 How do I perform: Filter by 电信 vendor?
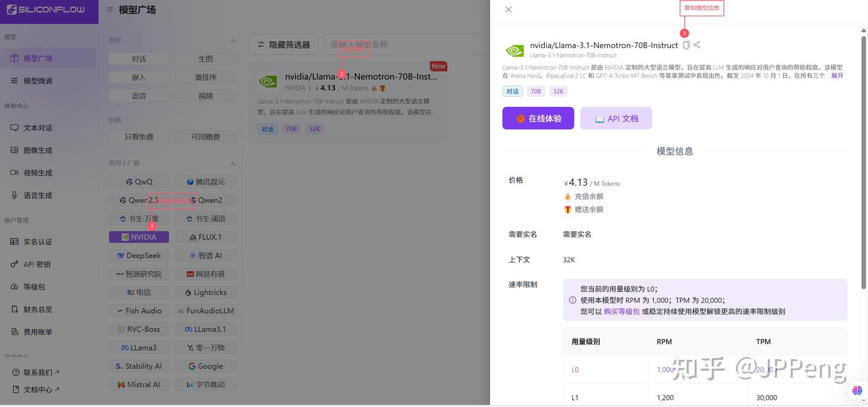(x=139, y=292)
